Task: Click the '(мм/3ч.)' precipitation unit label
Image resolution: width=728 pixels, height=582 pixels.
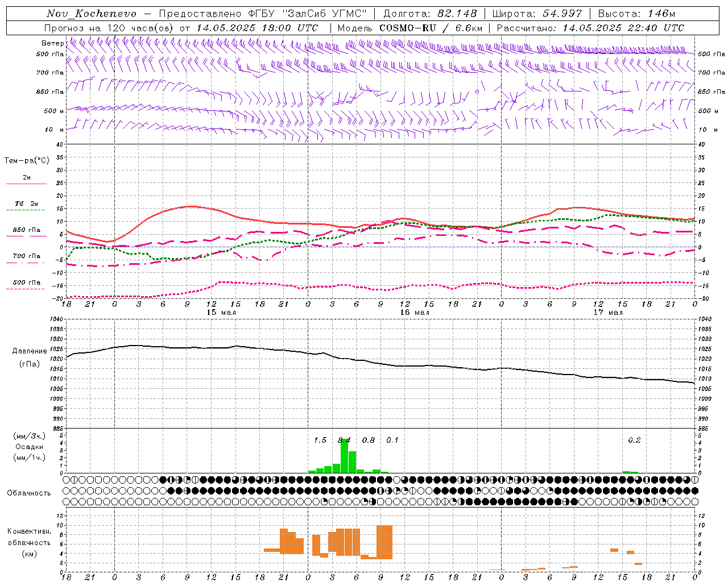Action: click(29, 436)
